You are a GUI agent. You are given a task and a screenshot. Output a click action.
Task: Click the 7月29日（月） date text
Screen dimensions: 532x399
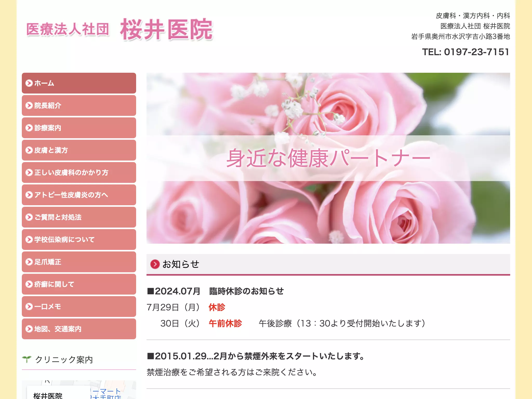(x=174, y=307)
